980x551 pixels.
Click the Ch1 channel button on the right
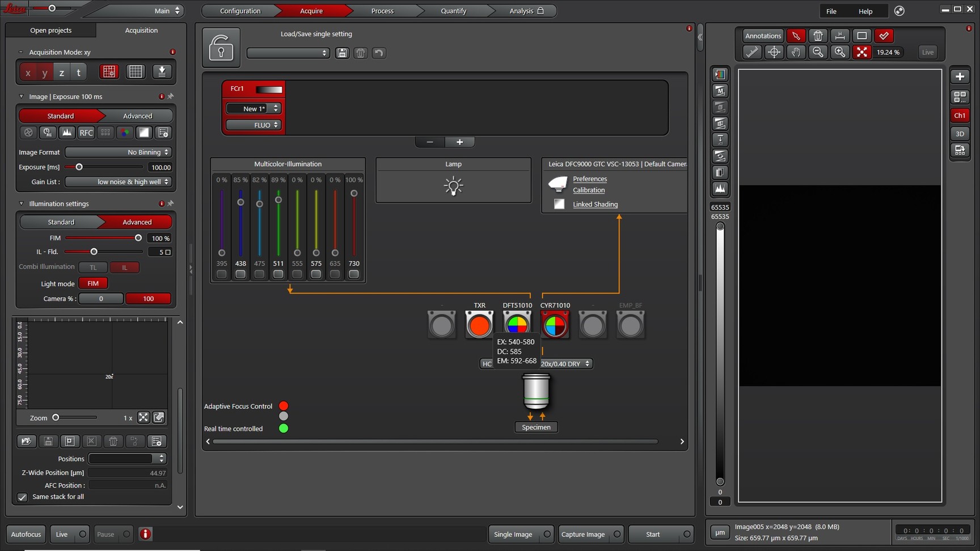960,115
